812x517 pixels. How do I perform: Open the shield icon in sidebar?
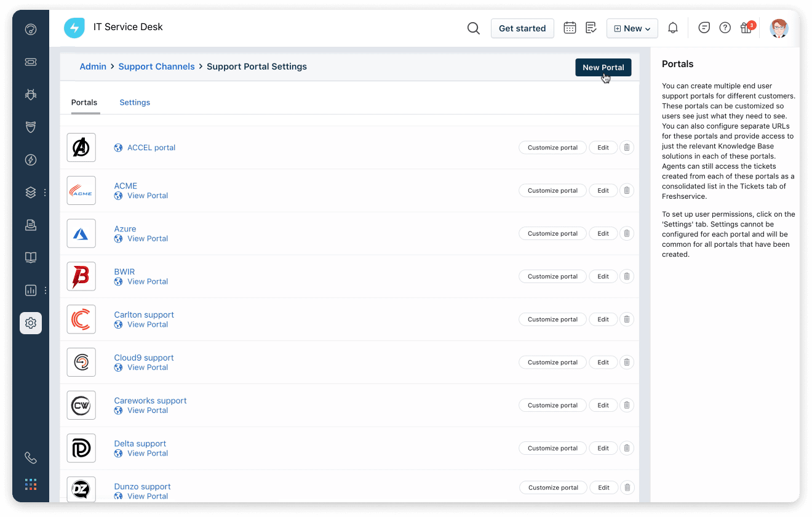(x=31, y=127)
